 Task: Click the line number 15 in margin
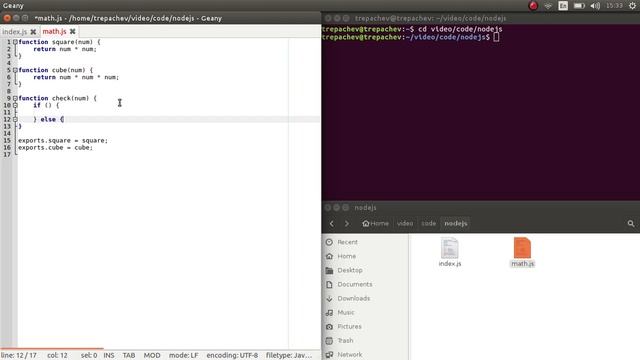(7, 140)
